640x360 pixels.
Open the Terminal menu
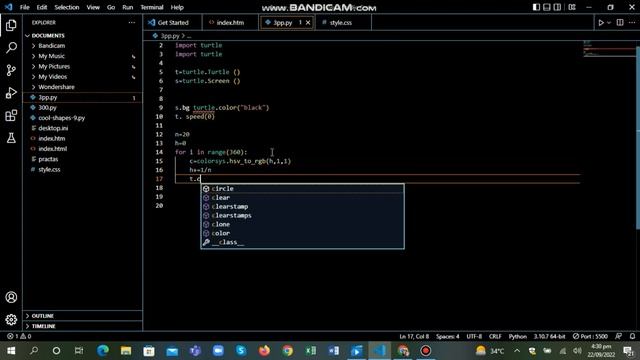[151, 7]
